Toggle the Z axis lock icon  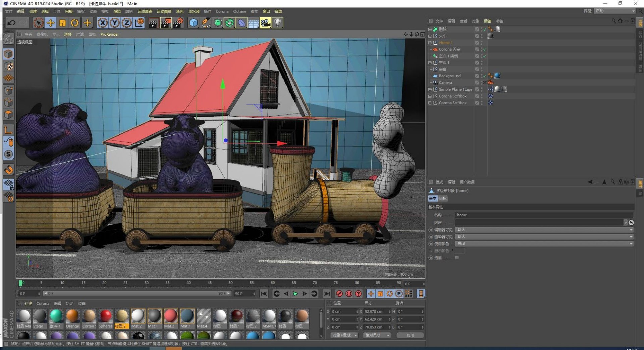click(x=126, y=23)
